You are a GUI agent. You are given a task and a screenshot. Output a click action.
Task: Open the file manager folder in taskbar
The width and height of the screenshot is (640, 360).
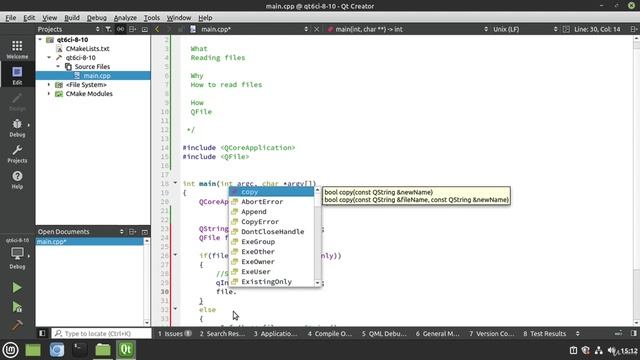[x=103, y=350]
